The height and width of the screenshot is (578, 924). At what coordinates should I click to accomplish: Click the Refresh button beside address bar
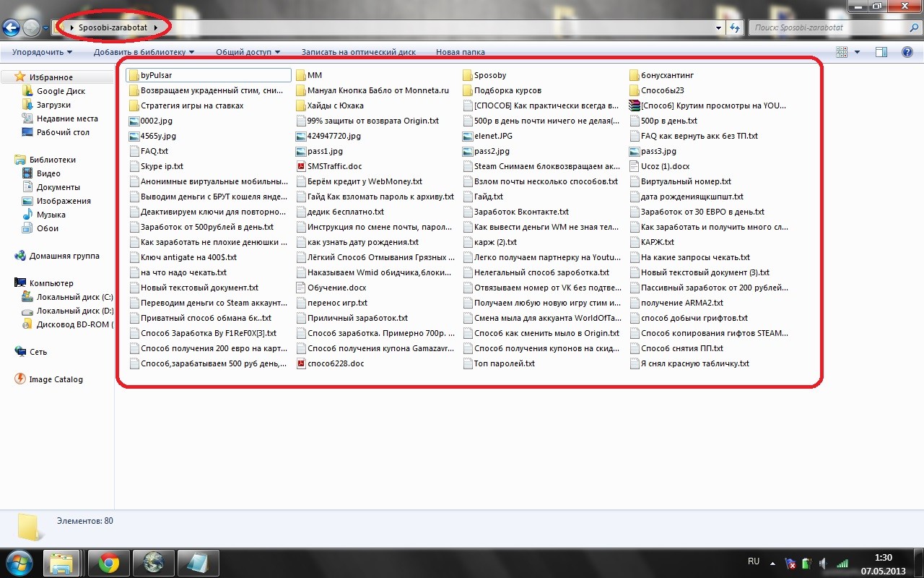pos(735,28)
